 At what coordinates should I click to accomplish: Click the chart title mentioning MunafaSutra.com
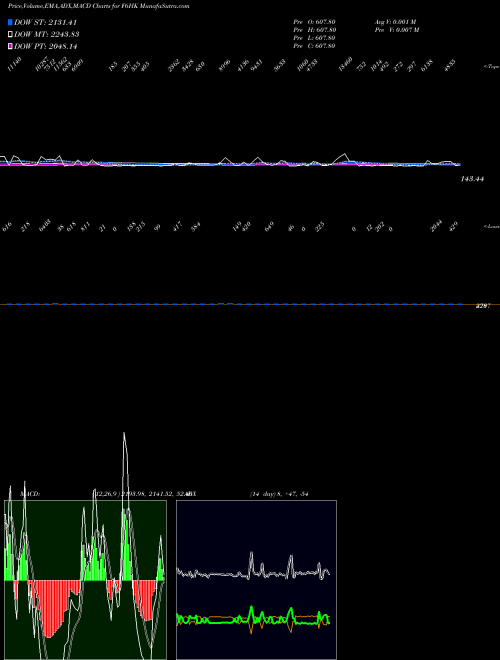coord(98,6)
